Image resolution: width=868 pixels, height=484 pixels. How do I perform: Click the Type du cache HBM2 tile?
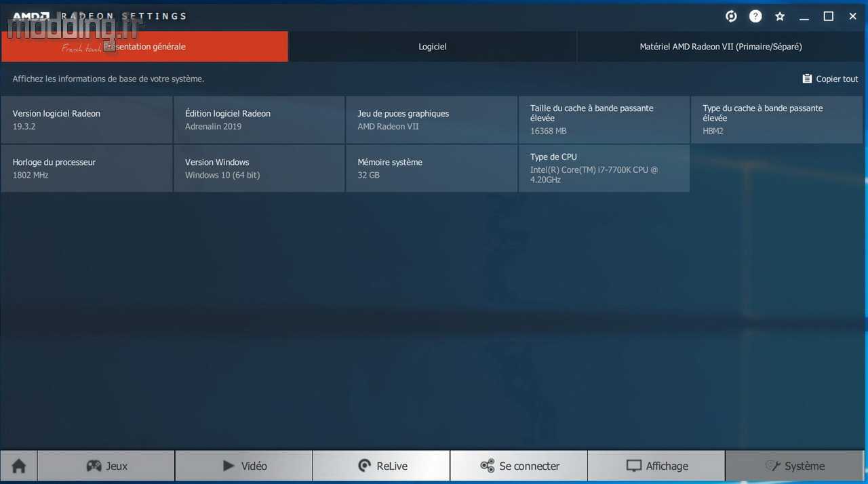click(x=777, y=120)
